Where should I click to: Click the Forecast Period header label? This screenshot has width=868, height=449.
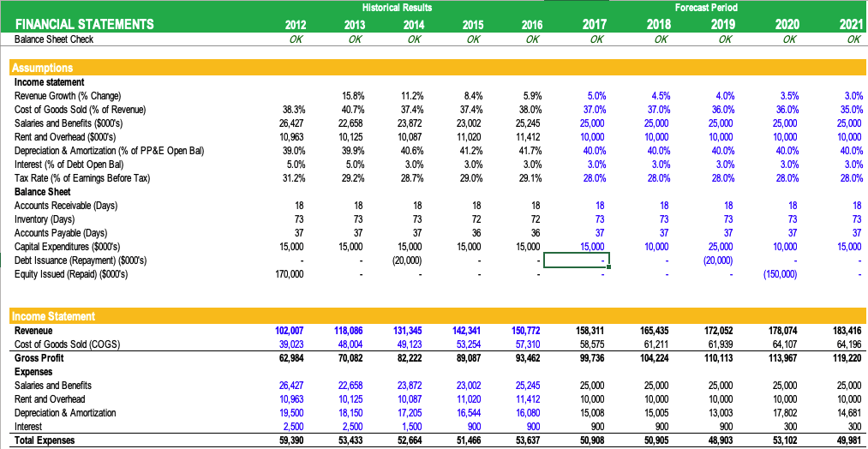pyautogui.click(x=705, y=7)
